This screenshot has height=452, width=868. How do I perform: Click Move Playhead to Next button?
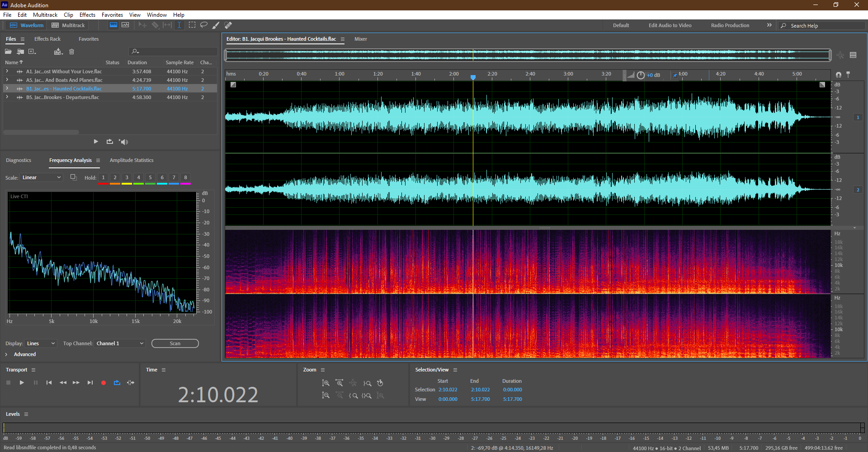coord(90,383)
